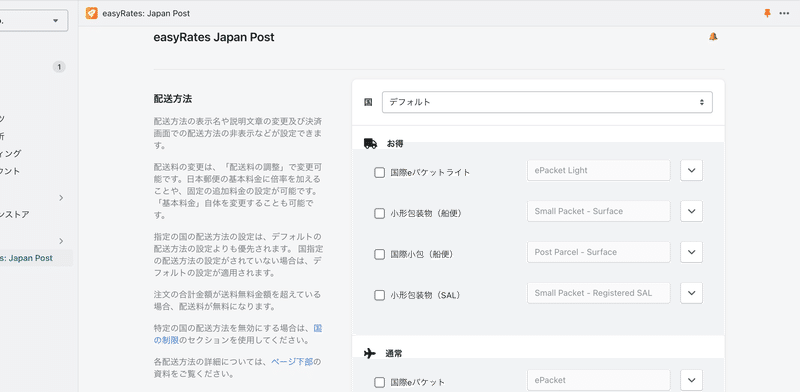Expand the Small Packet - Registered SAL chevron
Viewport: 800px width, 392px height.
click(691, 293)
